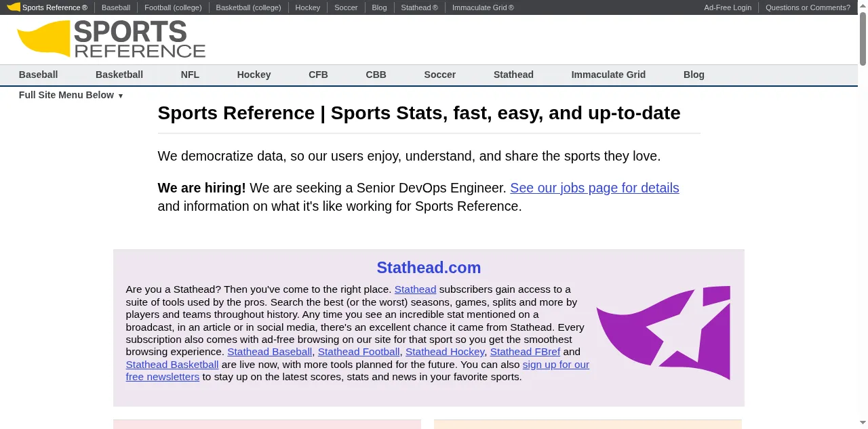868x429 pixels.
Task: Click Questions or Comments link
Action: 807,7
